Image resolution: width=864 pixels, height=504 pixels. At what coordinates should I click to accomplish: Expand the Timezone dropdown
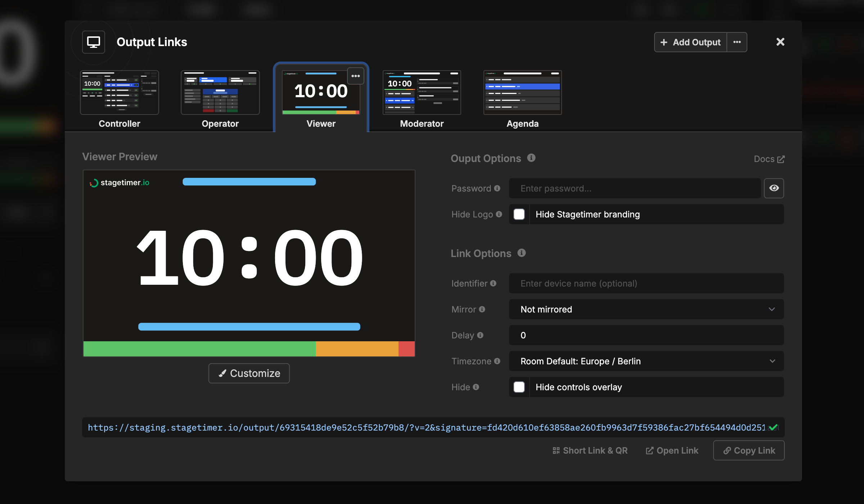[x=646, y=361]
